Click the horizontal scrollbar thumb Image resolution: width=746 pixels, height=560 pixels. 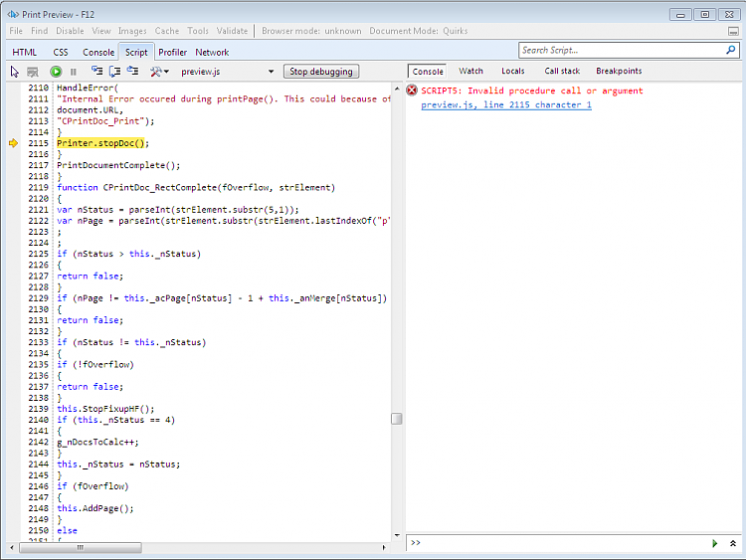81,548
